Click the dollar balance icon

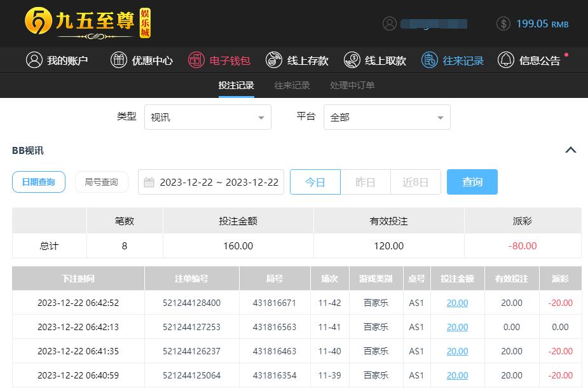(503, 24)
